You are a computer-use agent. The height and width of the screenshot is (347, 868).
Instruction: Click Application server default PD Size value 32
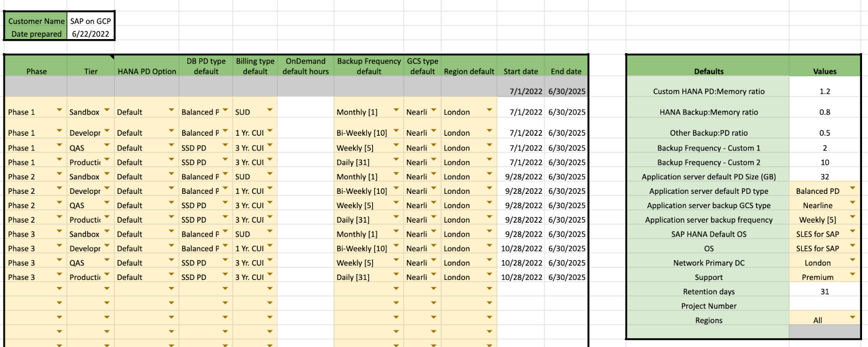point(825,176)
